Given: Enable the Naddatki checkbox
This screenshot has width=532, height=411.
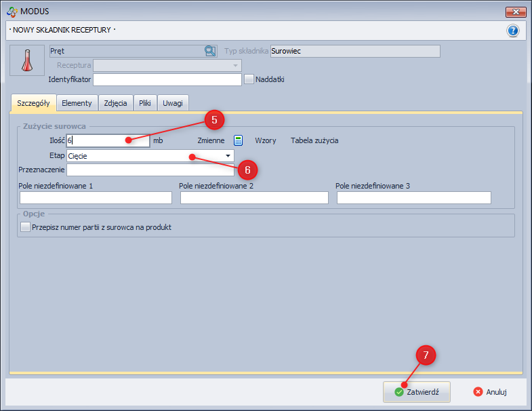Looking at the screenshot, I should point(249,79).
